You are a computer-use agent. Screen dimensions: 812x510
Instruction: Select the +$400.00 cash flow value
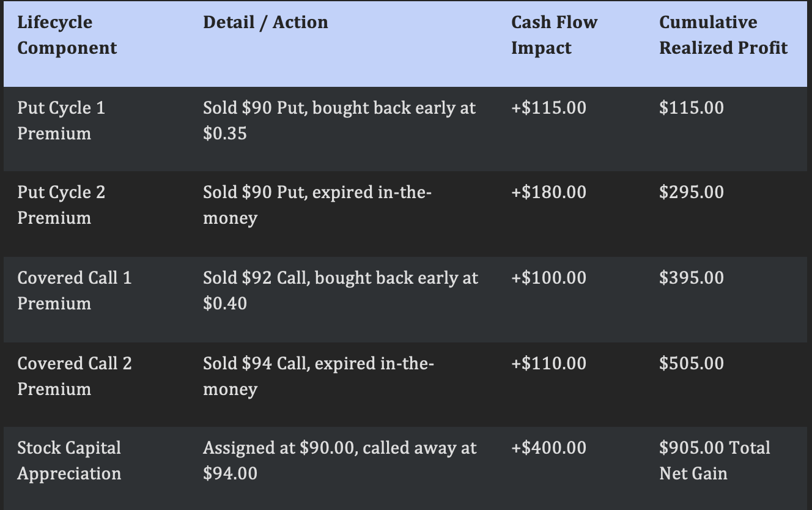click(x=548, y=448)
